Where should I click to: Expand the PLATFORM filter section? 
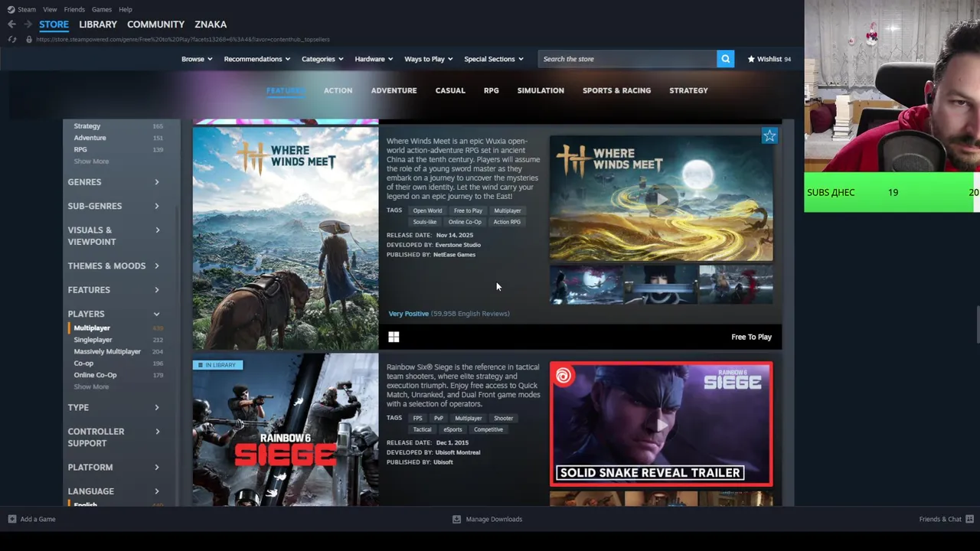pyautogui.click(x=113, y=467)
